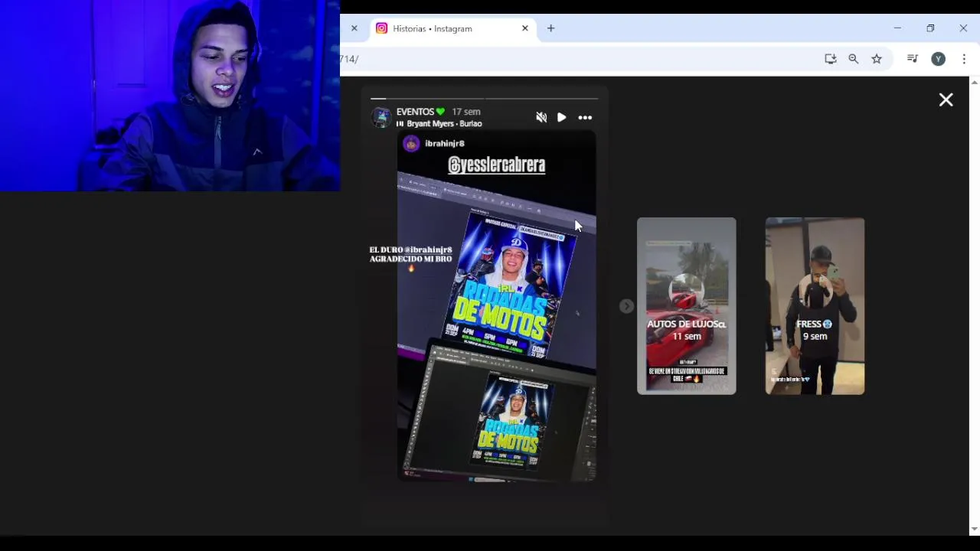Screen dimensions: 980x551
Task: Open the Chrome profile Y avatar
Action: 939,59
